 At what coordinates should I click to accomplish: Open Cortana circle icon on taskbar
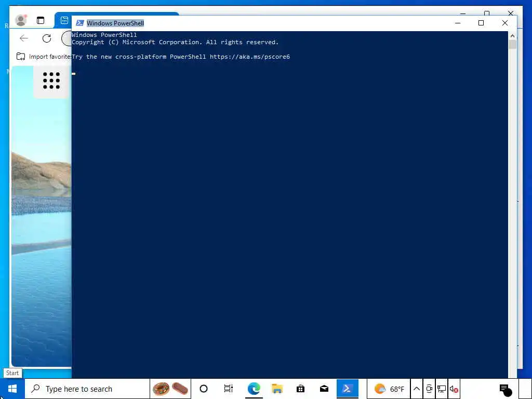[204, 389]
